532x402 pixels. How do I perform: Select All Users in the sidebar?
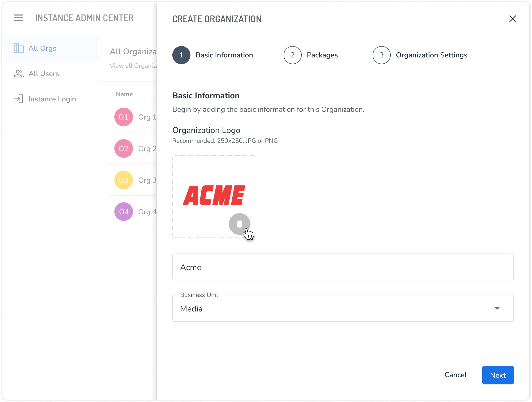pos(44,74)
